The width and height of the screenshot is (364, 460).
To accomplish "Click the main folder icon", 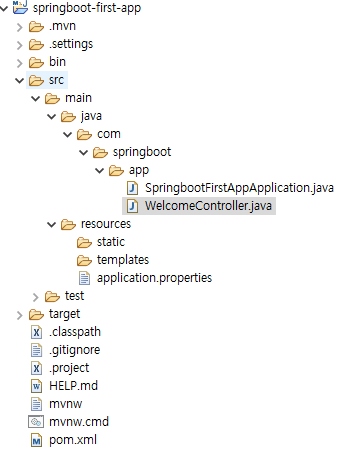I will click(52, 98).
